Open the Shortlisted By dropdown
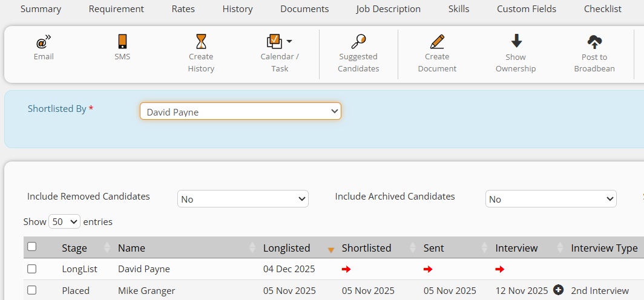644x300 pixels. point(240,111)
